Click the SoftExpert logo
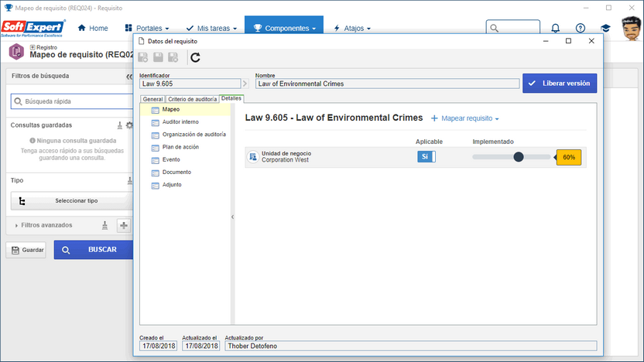644x362 pixels. (33, 29)
